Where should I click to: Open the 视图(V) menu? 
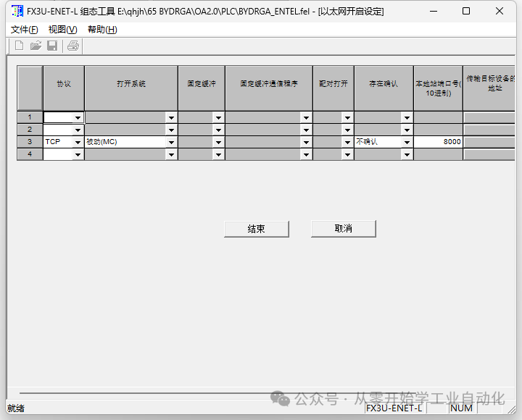click(x=62, y=30)
